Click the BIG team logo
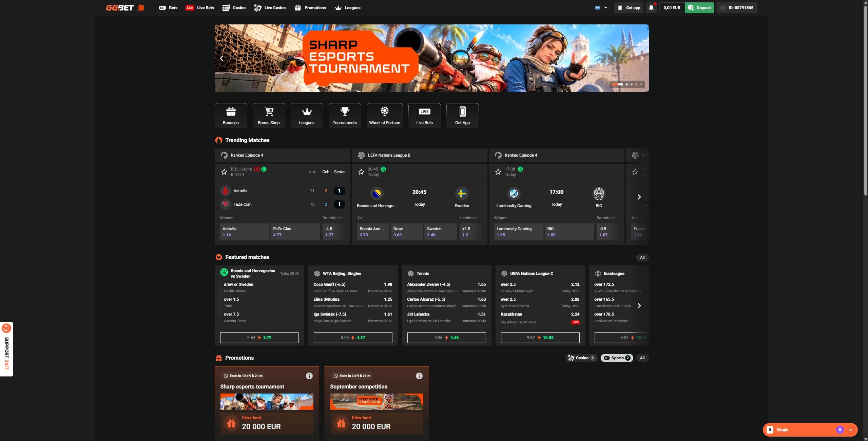Viewport: 868px width, 441px height. 599,194
